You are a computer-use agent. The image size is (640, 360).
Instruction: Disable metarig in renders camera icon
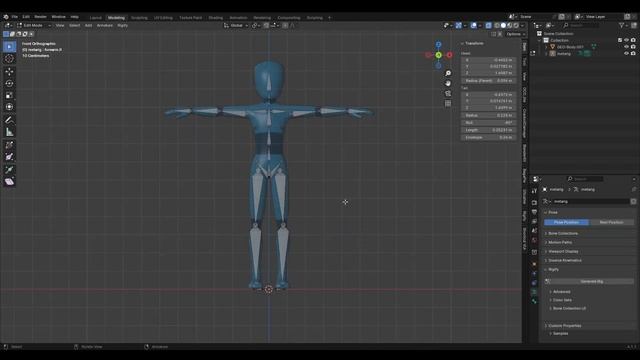[633, 53]
